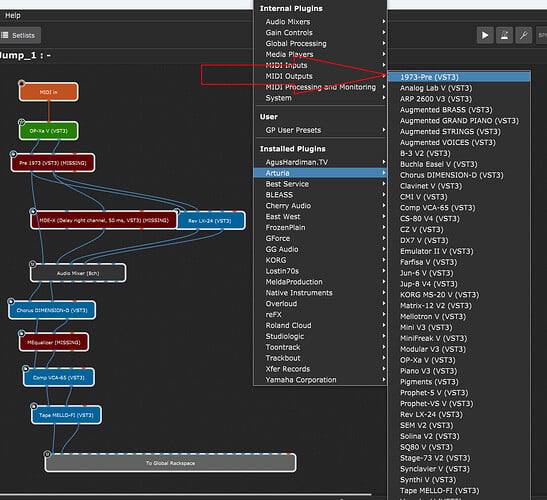Expand the Audio Mixers submenu arrow

pos(383,22)
